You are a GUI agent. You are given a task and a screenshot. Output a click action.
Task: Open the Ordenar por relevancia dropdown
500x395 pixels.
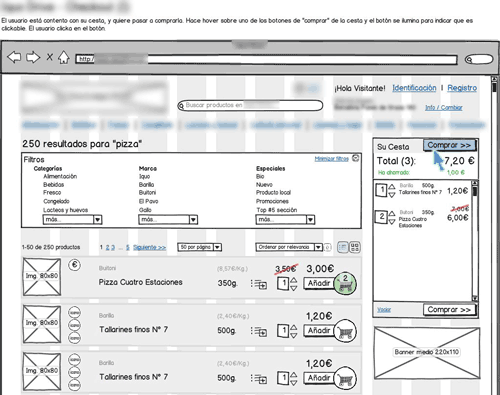(289, 247)
